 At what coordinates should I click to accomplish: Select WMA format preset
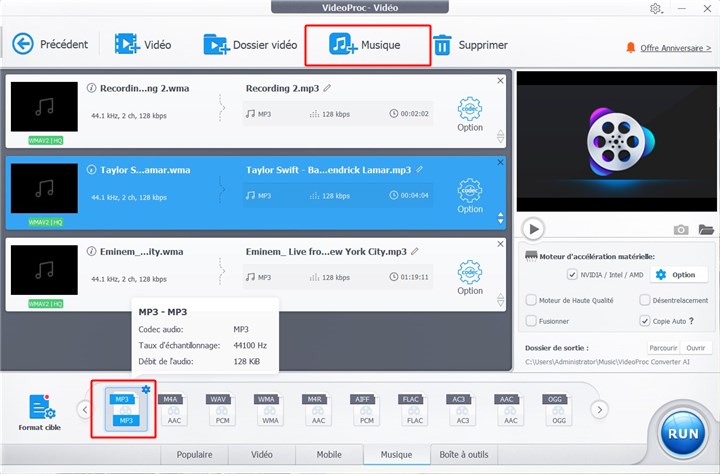tap(269, 409)
